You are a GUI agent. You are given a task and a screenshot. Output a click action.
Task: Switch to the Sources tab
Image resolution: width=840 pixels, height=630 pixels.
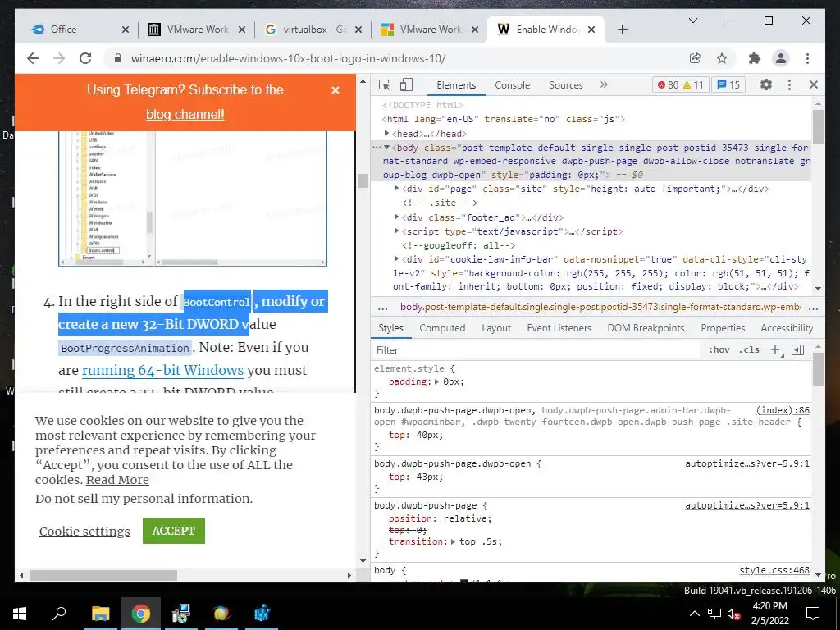[566, 85]
